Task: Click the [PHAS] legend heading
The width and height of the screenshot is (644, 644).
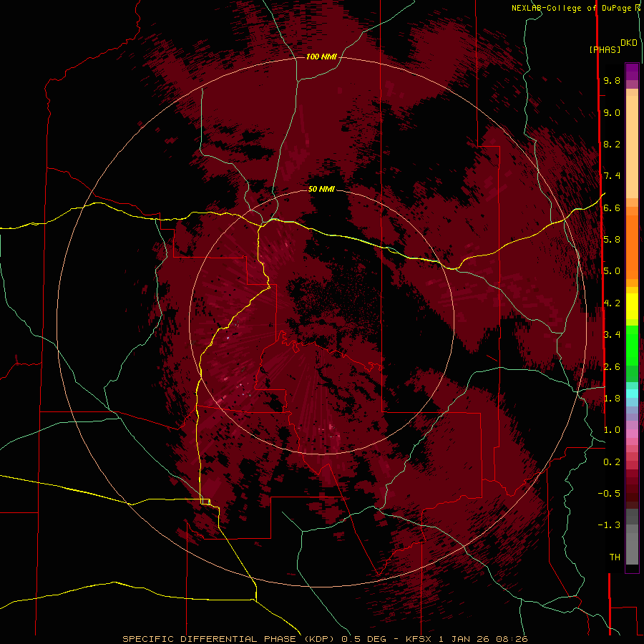Action: click(x=605, y=49)
